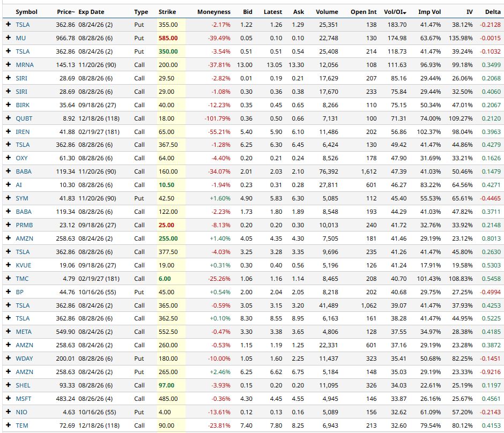Expand the SIRI 29.50 call row
This screenshot has height=433, width=504.
(x=9, y=78)
